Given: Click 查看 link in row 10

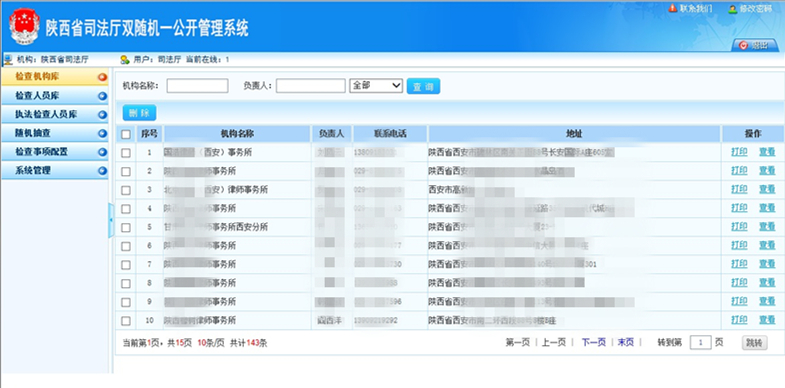Looking at the screenshot, I should [x=767, y=320].
